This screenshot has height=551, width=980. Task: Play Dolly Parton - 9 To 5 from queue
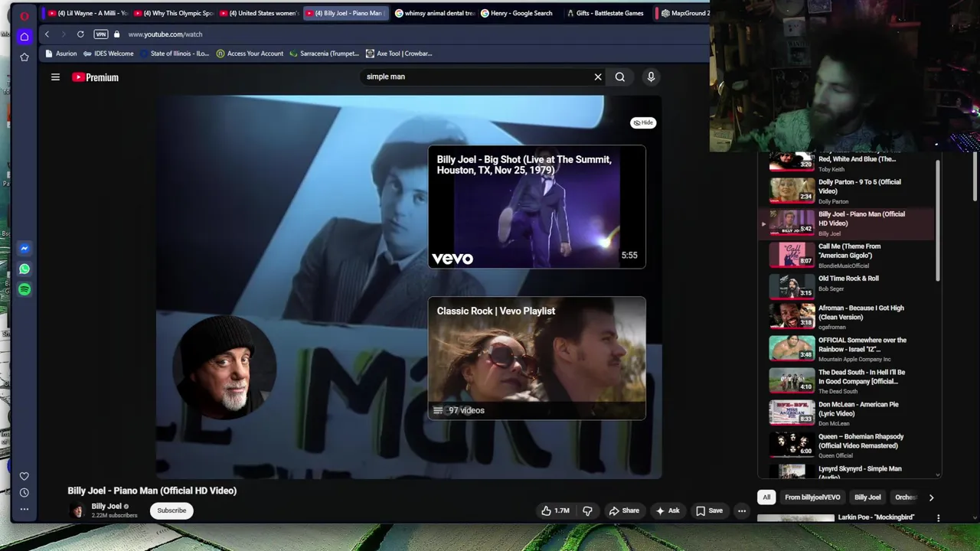[x=846, y=191]
